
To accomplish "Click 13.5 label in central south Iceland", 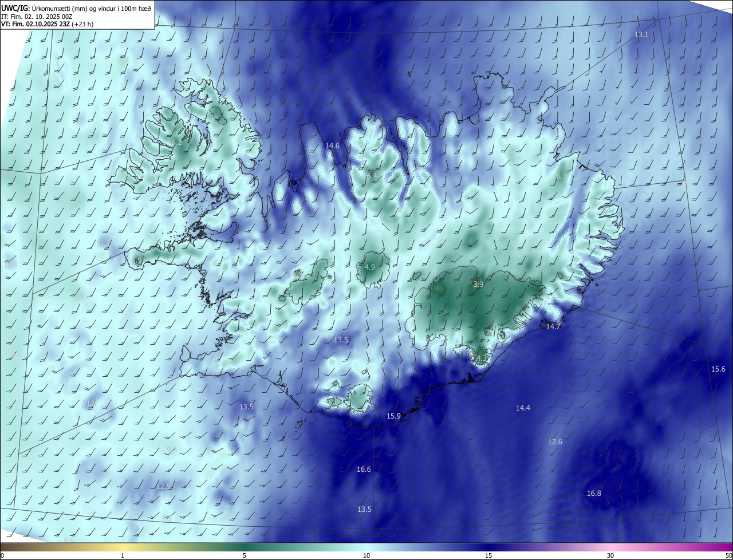I will pyautogui.click(x=341, y=340).
